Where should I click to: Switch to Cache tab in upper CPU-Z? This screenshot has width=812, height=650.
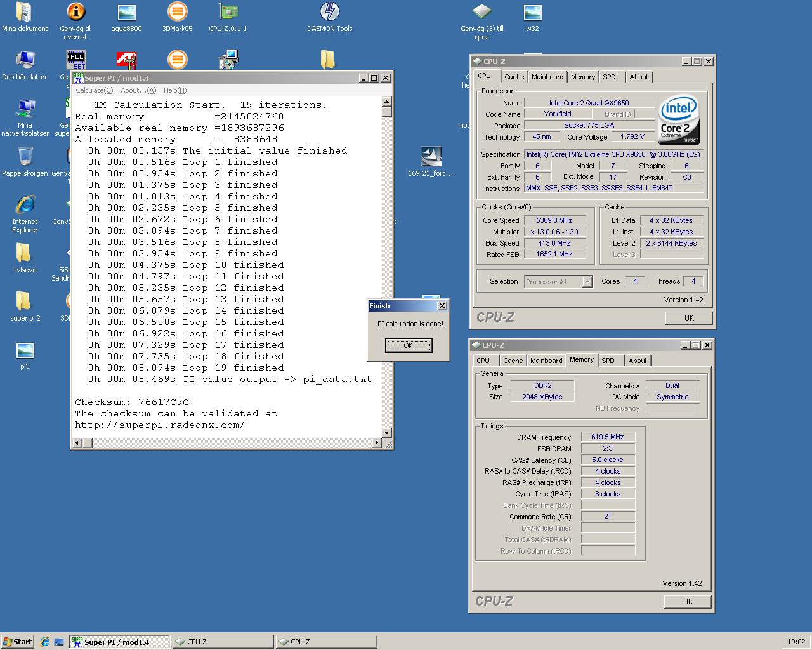(x=514, y=77)
